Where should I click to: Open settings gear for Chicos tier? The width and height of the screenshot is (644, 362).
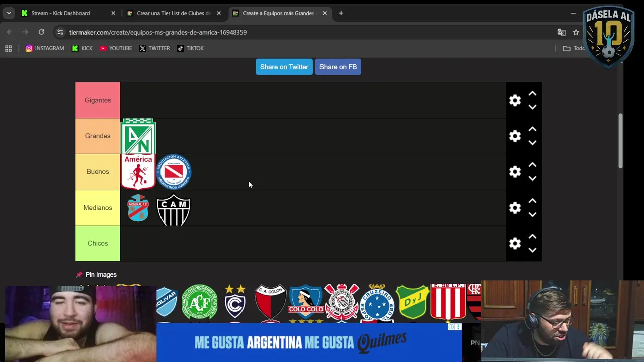point(515,243)
